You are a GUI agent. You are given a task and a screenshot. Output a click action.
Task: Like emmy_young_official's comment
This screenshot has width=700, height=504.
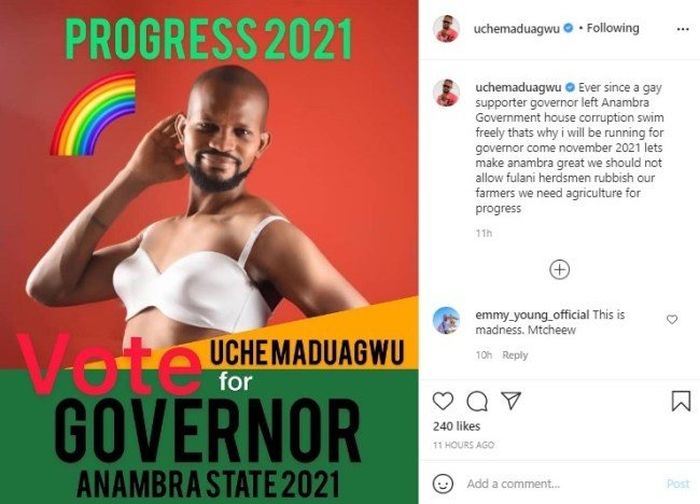tap(672, 319)
